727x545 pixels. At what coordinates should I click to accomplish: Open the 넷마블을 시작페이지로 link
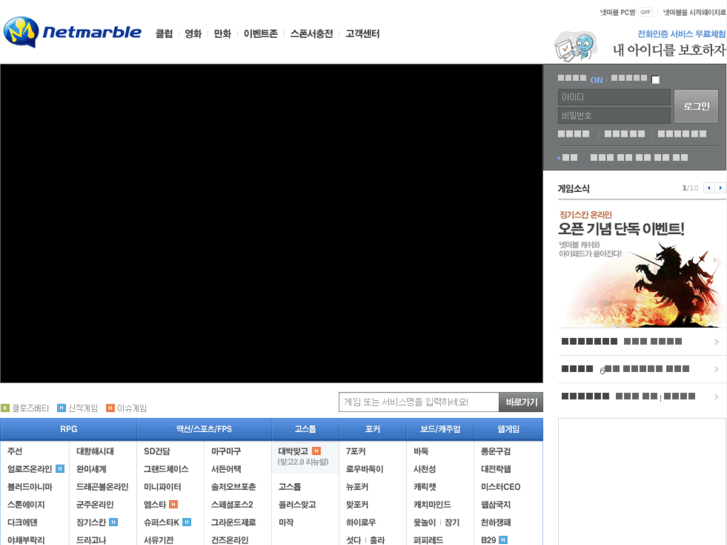click(694, 13)
